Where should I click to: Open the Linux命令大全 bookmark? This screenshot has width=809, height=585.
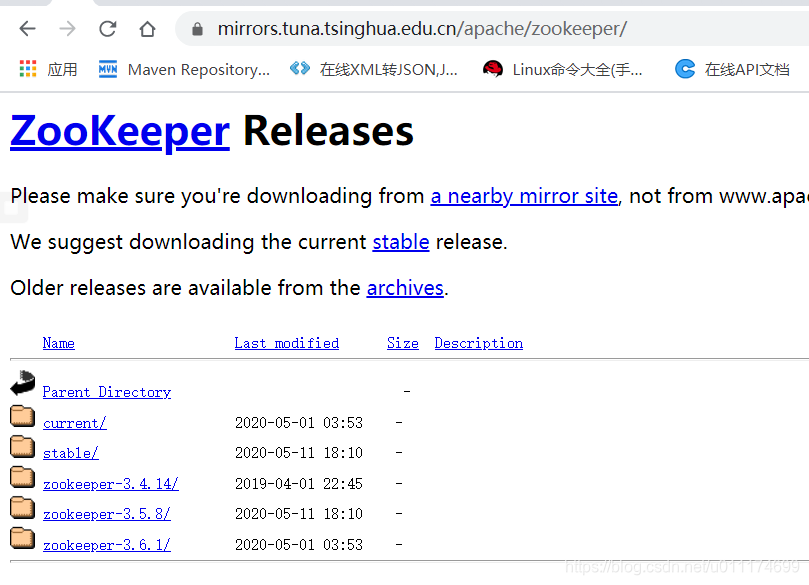[x=562, y=69]
